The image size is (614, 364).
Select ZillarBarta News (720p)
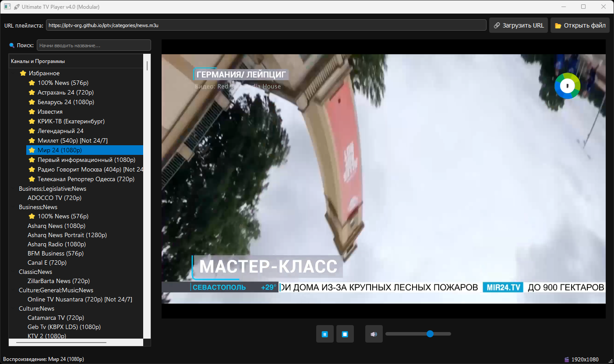click(x=59, y=281)
